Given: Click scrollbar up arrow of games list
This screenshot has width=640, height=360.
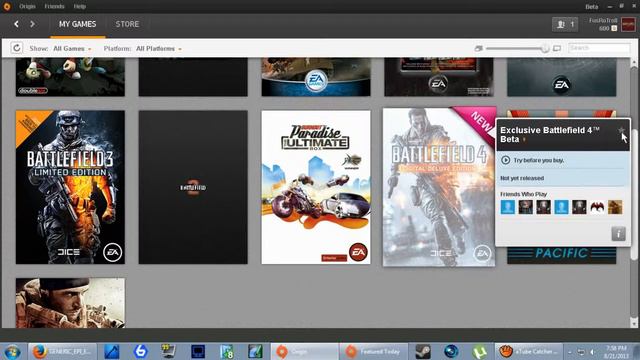Looking at the screenshot, I should click(634, 62).
